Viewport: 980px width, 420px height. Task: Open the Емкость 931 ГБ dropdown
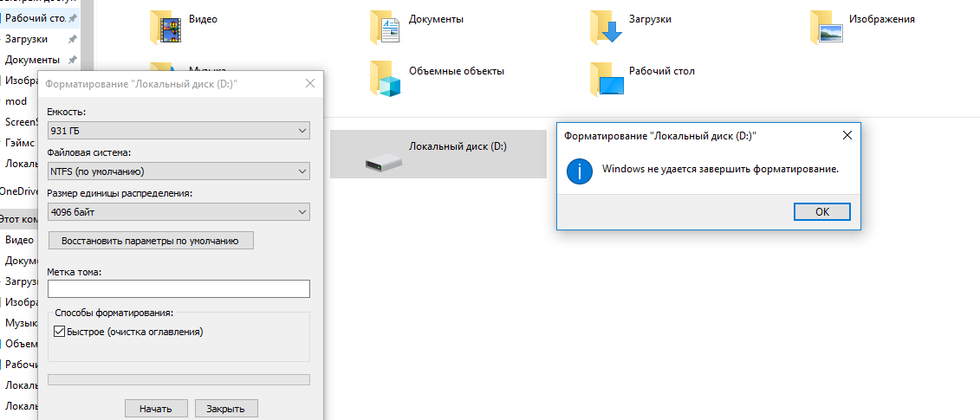178,131
